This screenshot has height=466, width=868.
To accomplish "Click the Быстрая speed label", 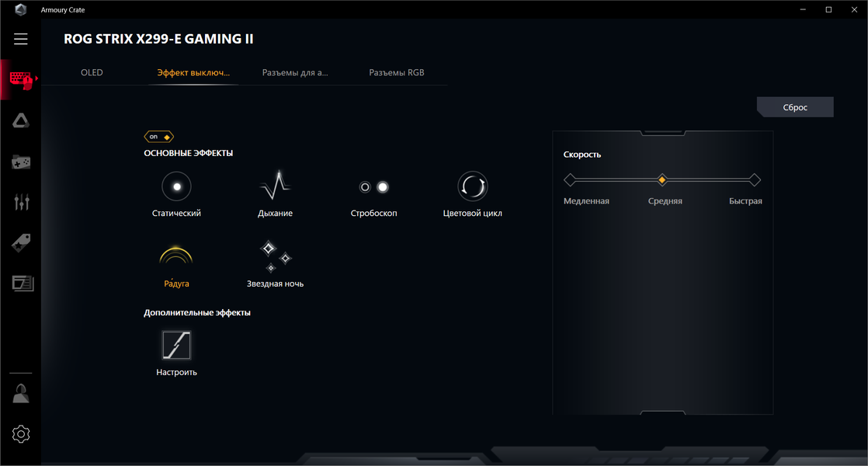I will coord(745,201).
